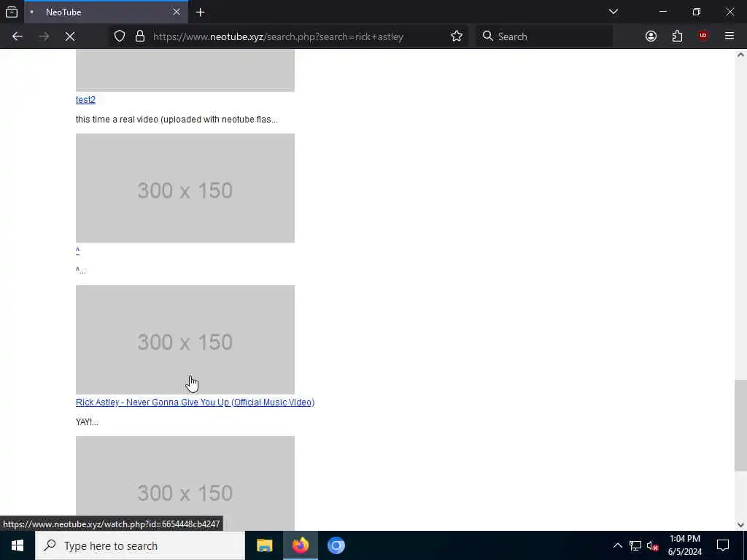Open the blue circular taskbar app
This screenshot has height=560, width=747.
click(x=336, y=545)
